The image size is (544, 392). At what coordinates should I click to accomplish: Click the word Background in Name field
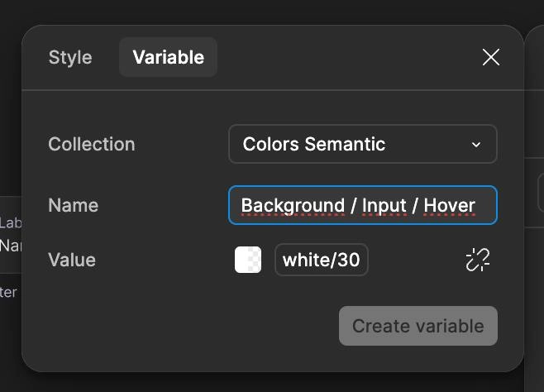tap(293, 206)
